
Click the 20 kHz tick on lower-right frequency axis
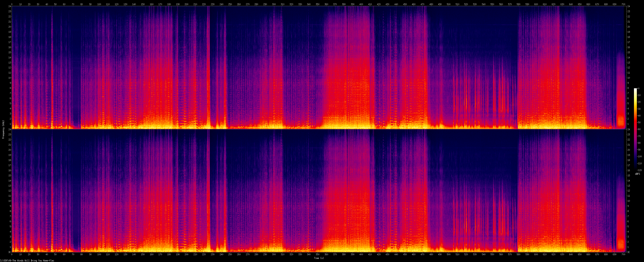click(x=628, y=150)
